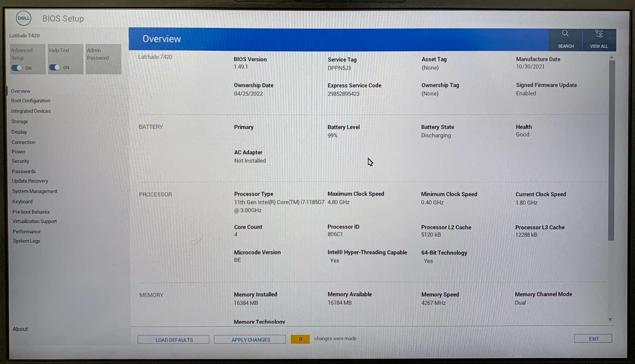Click battery Health value Good
This screenshot has width=635, height=364.
coord(523,134)
